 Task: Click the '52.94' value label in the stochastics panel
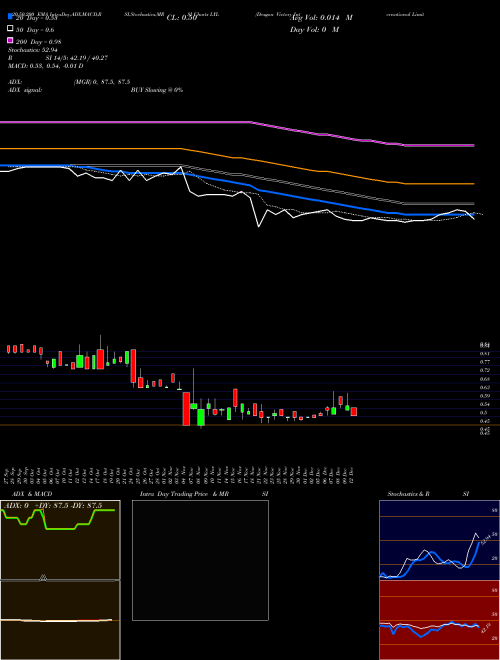(x=486, y=539)
